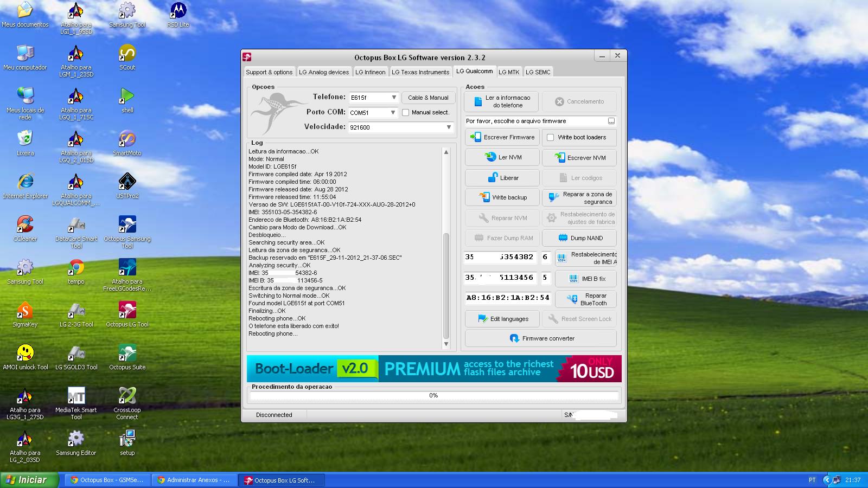Click Dump NAND button
This screenshot has height=488, width=868.
tap(579, 238)
